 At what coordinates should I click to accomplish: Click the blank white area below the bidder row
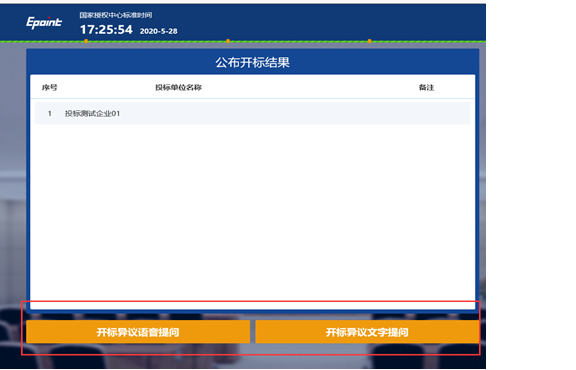(253, 213)
